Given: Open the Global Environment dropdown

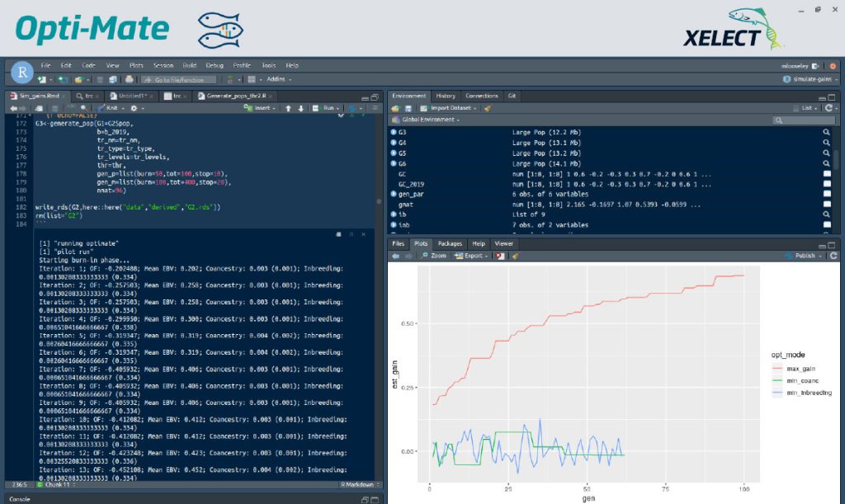Looking at the screenshot, I should click(x=426, y=120).
